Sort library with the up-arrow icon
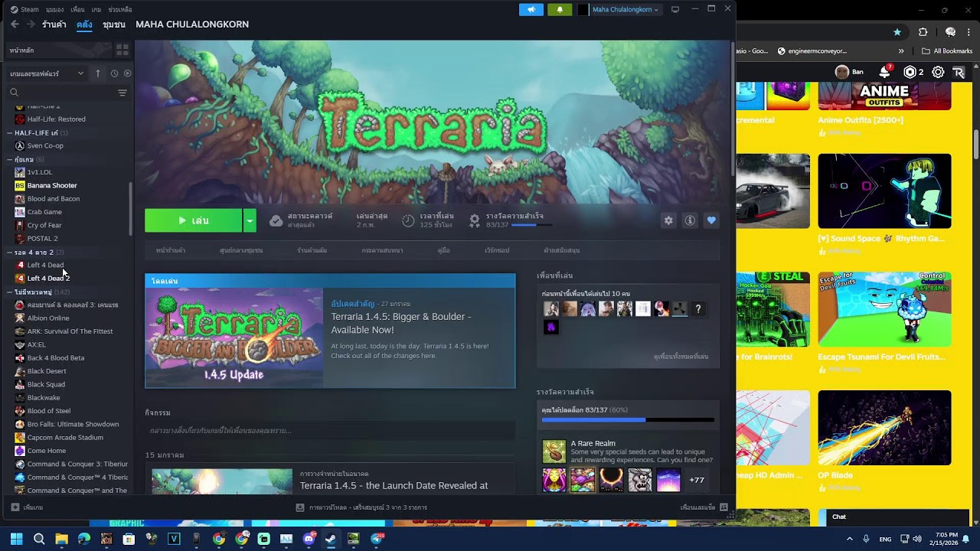980x551 pixels. point(98,73)
